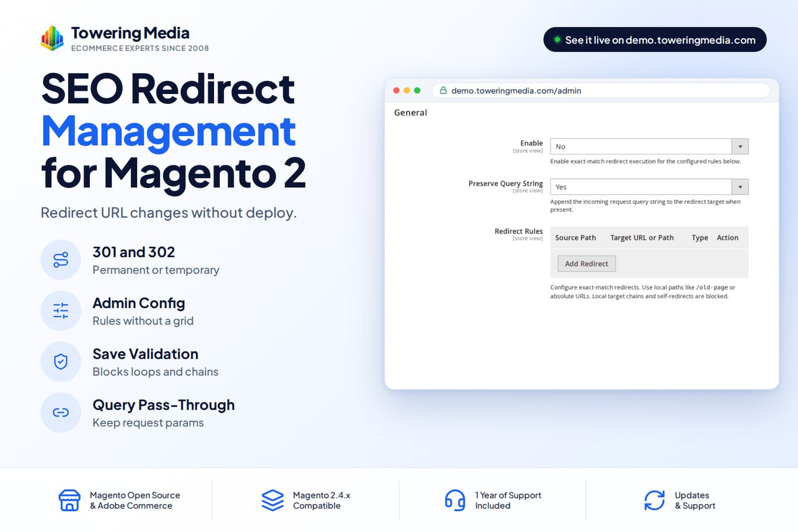Click the Query Pass-Through link icon
798x532 pixels.
[61, 412]
